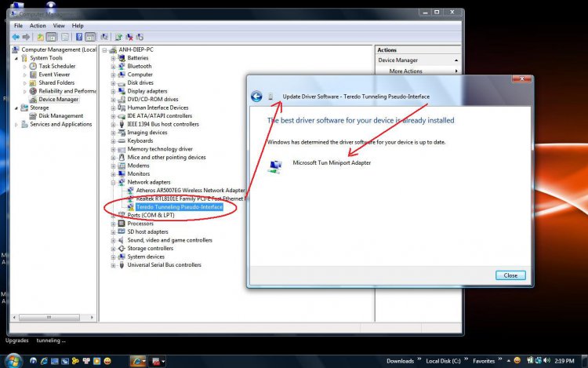Expand Universal Serial Bus controllers
Screen dimensions: 588x368
click(113, 265)
